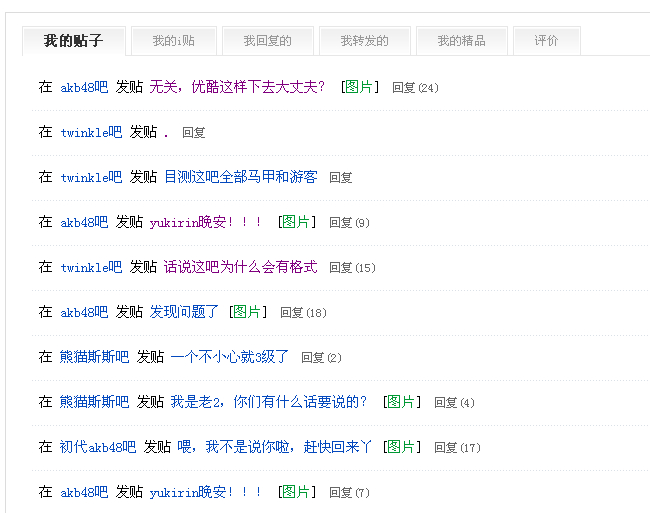Viewport: 650px width, 513px height.
Task: Click akb48吧 in the 优酷这样下去大丈夫 row
Action: 84,87
